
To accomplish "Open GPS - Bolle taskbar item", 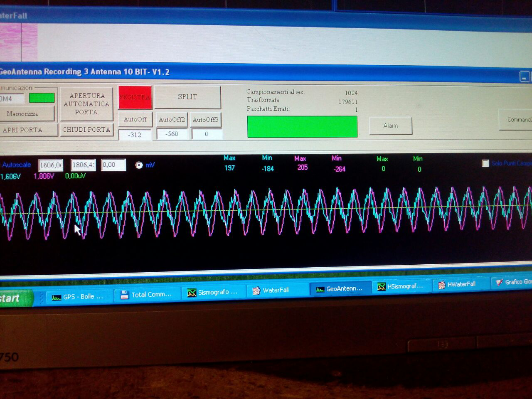I will tap(78, 297).
